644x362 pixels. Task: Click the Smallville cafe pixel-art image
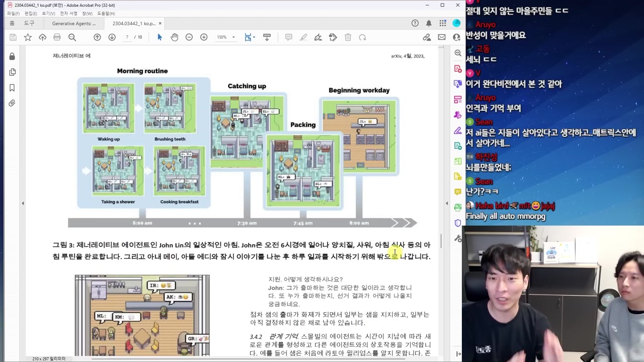pyautogui.click(x=142, y=316)
